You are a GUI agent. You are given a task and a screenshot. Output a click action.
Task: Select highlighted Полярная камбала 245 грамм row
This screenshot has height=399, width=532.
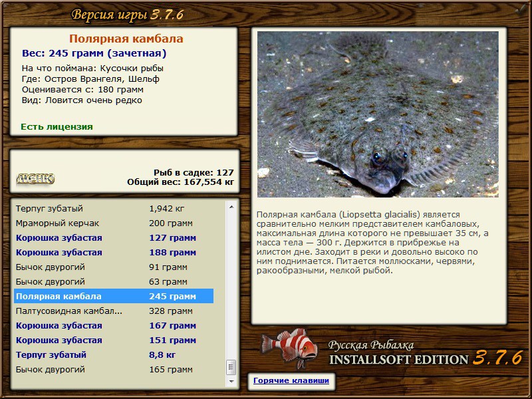114,296
